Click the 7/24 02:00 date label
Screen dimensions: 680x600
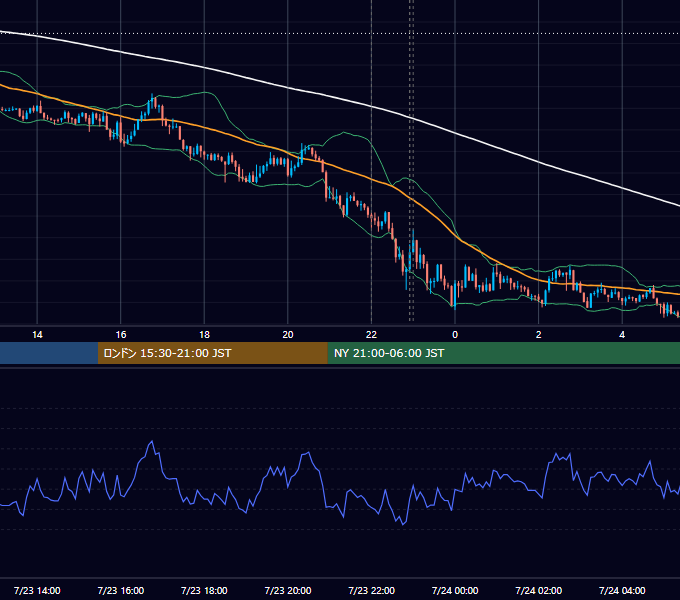pyautogui.click(x=539, y=590)
